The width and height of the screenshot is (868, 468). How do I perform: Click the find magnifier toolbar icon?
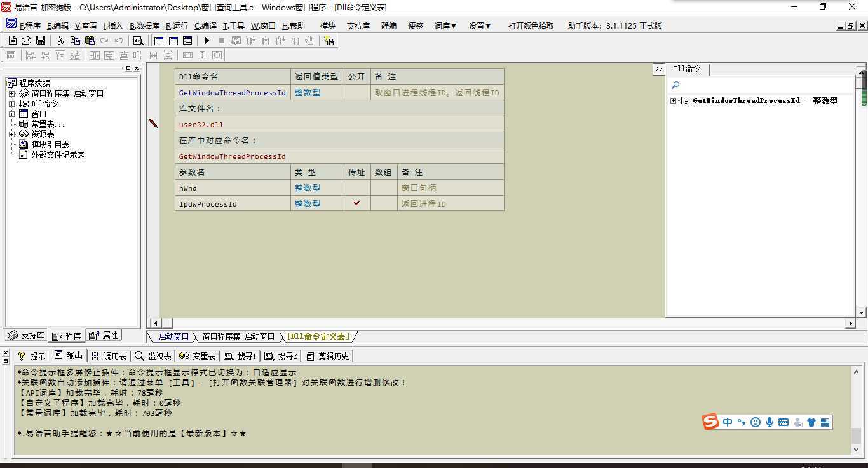click(138, 41)
